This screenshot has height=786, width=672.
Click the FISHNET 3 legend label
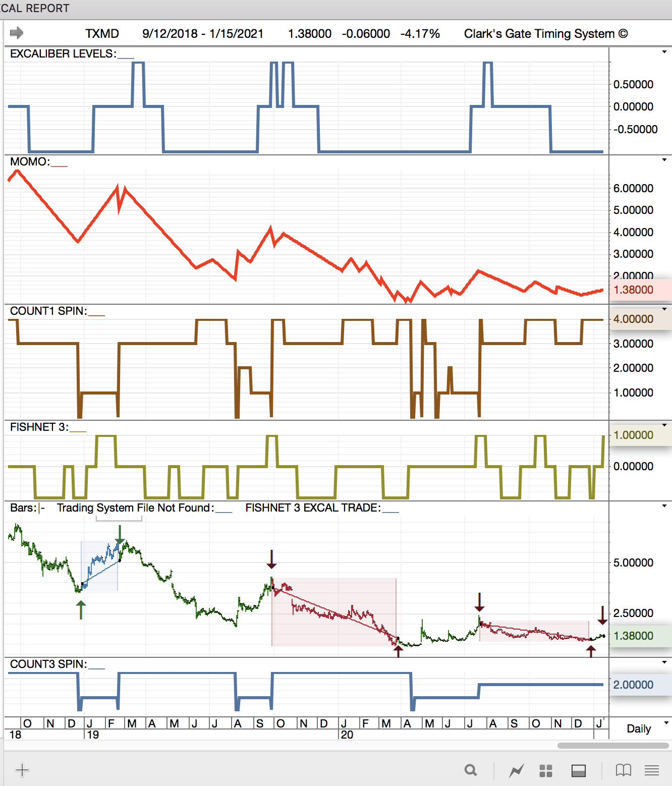coord(39,427)
